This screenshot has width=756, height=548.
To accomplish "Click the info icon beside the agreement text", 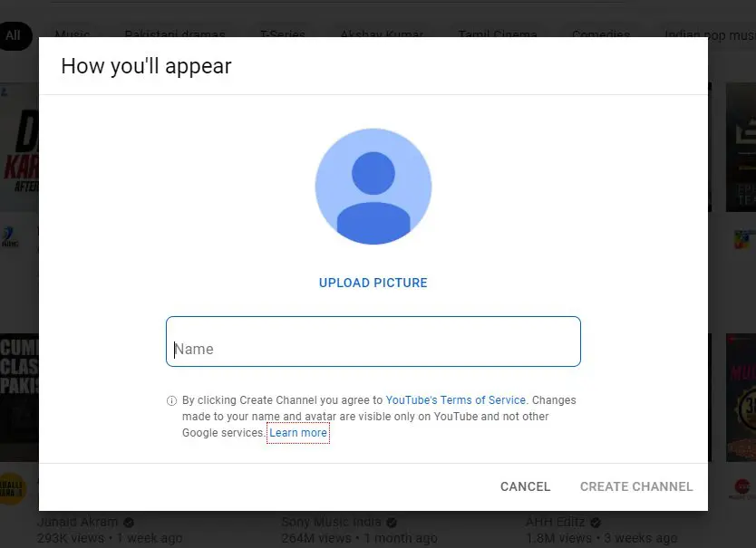I will point(171,400).
